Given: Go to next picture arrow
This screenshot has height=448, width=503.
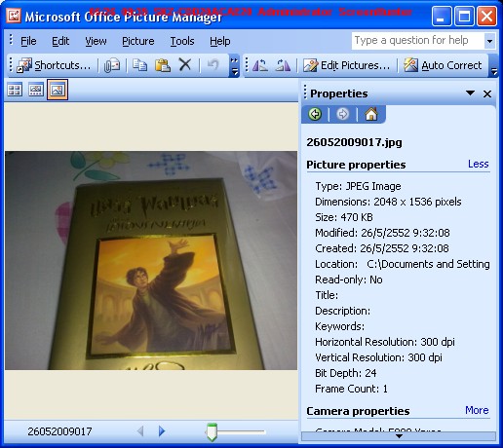Looking at the screenshot, I should (x=162, y=431).
